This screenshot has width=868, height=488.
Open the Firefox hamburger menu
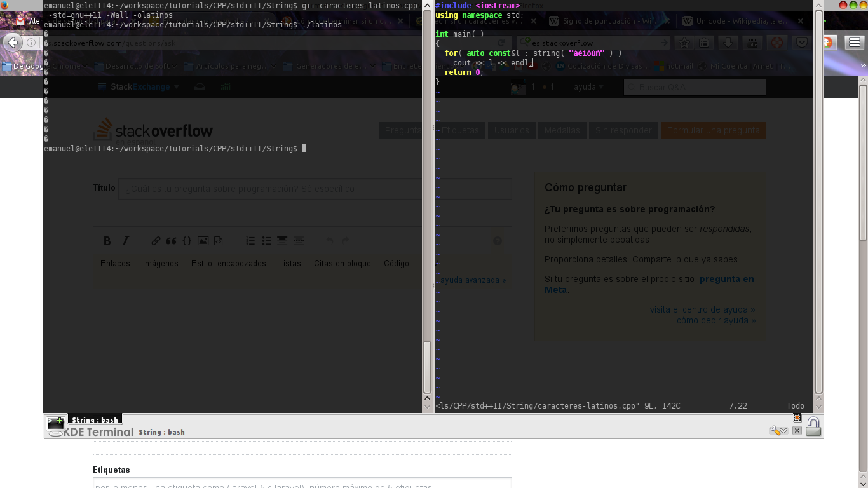click(x=854, y=43)
